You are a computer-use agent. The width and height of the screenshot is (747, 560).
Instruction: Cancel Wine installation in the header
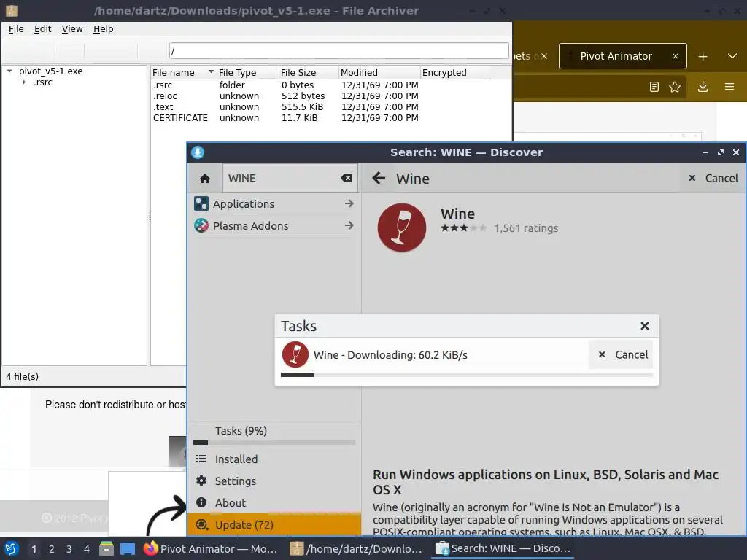pos(713,179)
